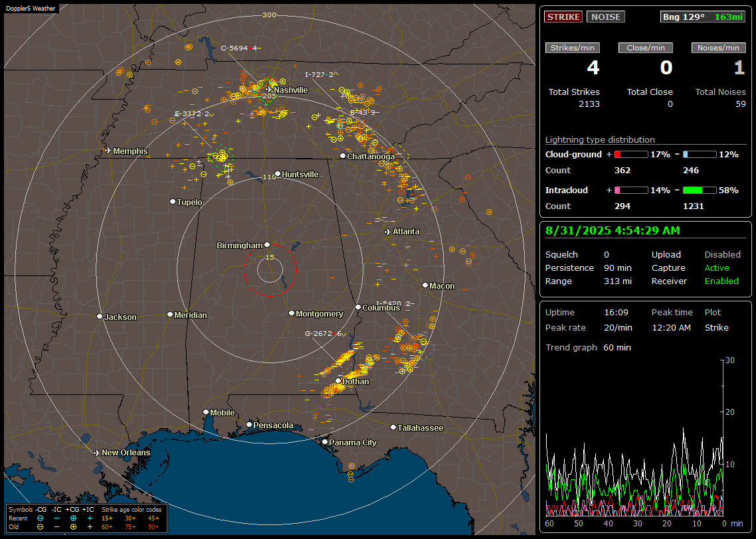Screen dimensions: 756x539
Task: Click the Old +CG yellow symbol in legend
Action: click(x=73, y=526)
